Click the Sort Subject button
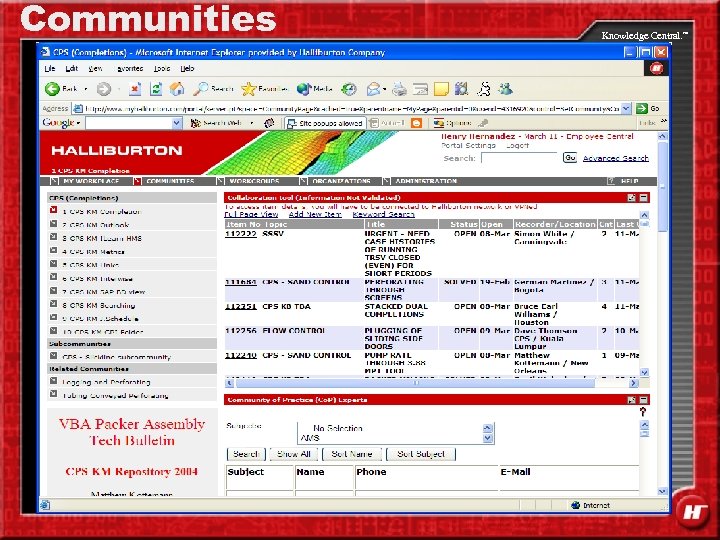This screenshot has width=720, height=540. (x=421, y=454)
